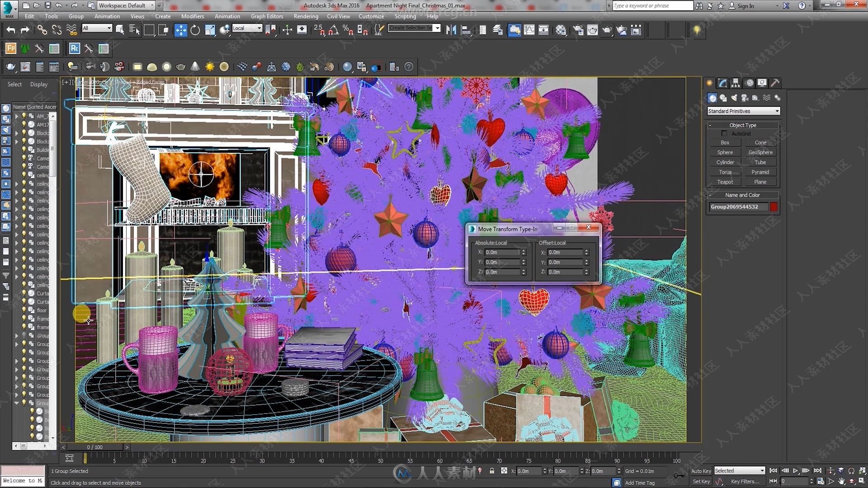Click the Group2069544532 color swatch
The width and height of the screenshot is (868, 488).
pos(774,206)
